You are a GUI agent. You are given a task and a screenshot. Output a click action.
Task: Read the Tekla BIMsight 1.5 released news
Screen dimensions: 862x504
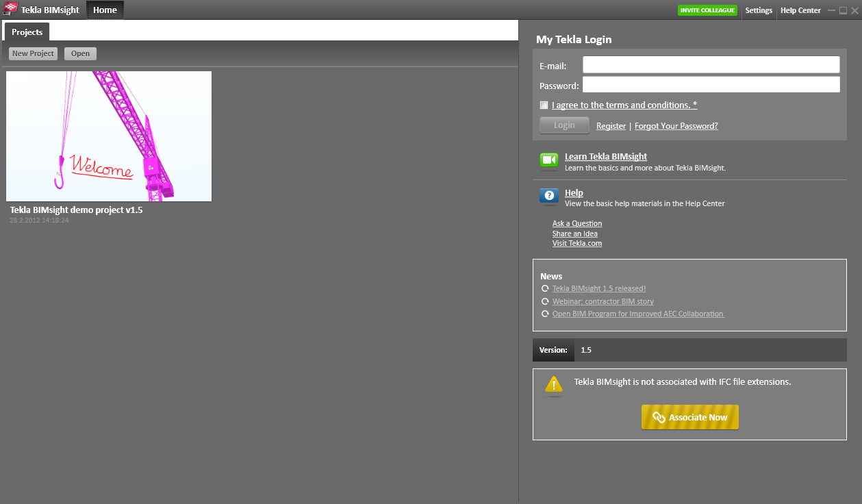[x=599, y=289]
